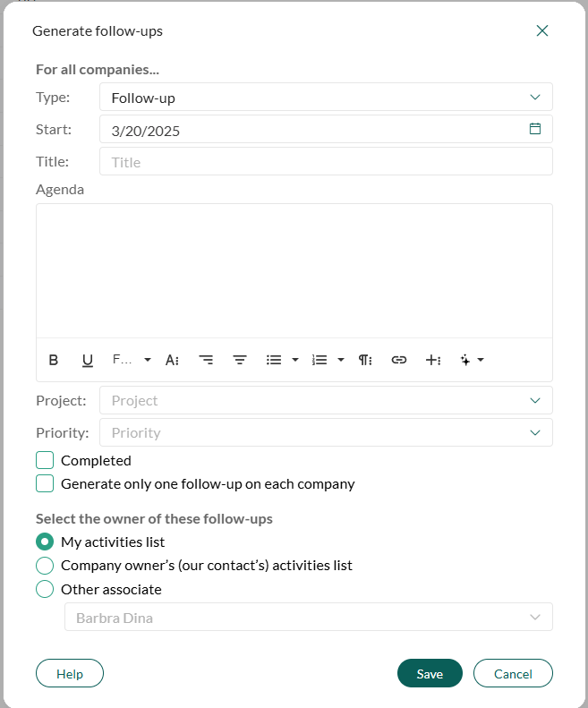Click the Title input field
Image resolution: width=588 pixels, height=708 pixels.
[326, 161]
